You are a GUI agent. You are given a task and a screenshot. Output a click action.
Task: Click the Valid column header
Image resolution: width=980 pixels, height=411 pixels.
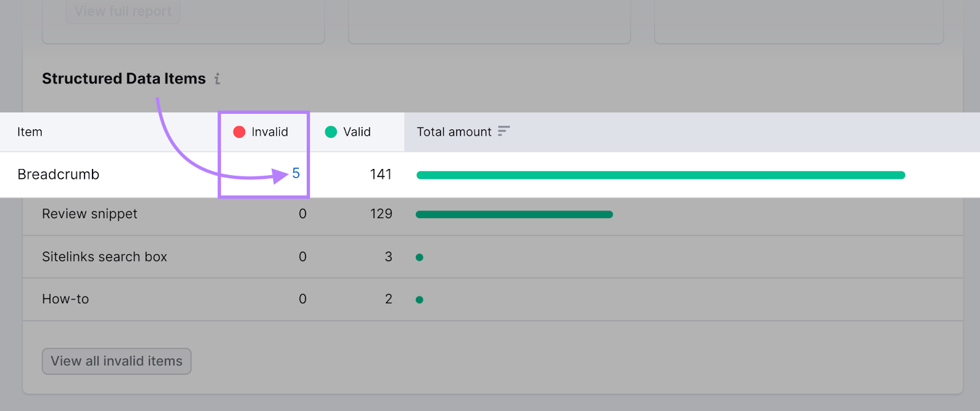pyautogui.click(x=348, y=132)
